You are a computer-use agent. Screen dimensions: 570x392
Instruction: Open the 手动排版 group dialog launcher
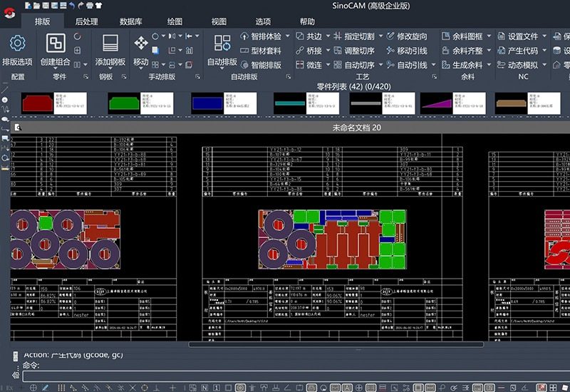(x=198, y=77)
